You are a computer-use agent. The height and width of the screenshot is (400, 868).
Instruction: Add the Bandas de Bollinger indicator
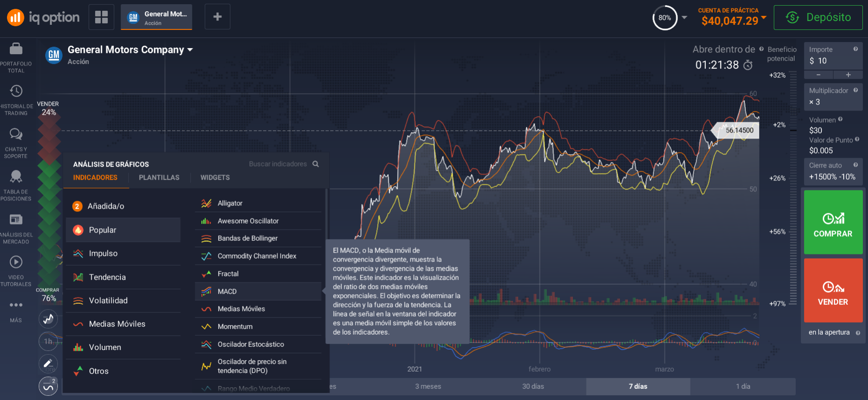(x=258, y=238)
